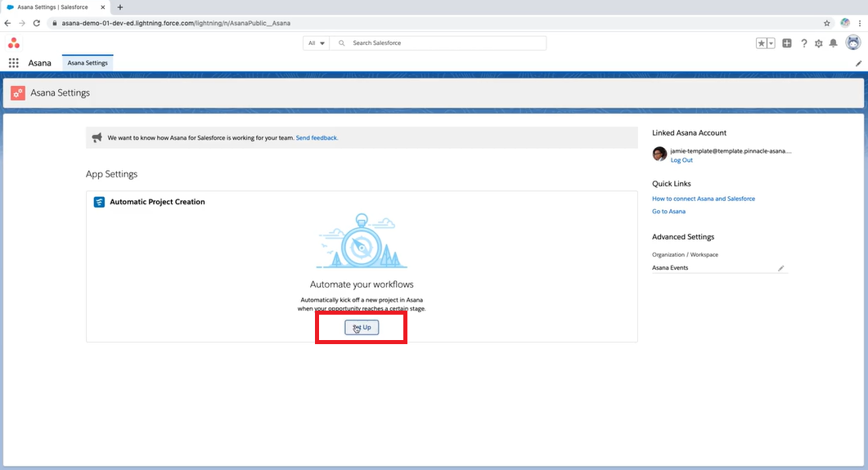Click the App Settings heading

[111, 173]
